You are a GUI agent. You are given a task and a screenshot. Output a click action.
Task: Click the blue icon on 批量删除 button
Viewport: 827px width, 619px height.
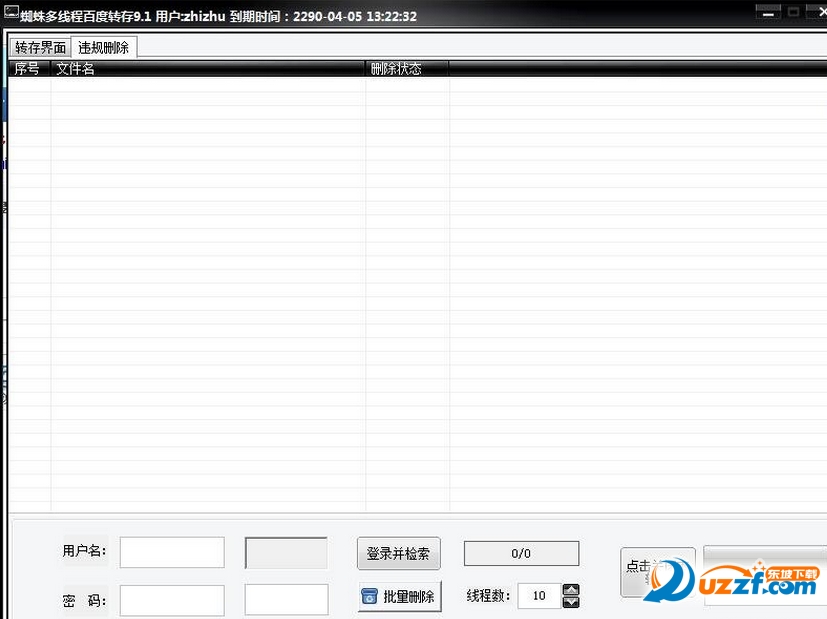pos(369,596)
